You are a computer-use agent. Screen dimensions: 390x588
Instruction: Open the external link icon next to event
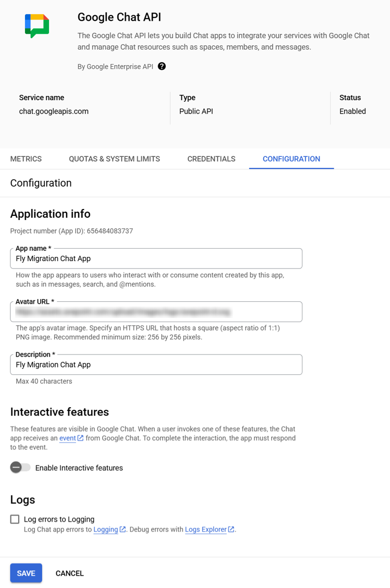pos(80,438)
